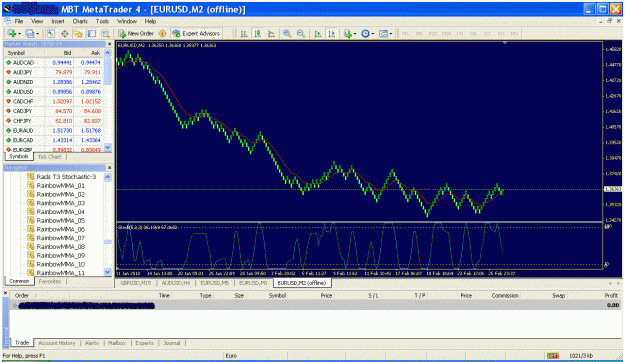Click the Periods clock icon

365,34
